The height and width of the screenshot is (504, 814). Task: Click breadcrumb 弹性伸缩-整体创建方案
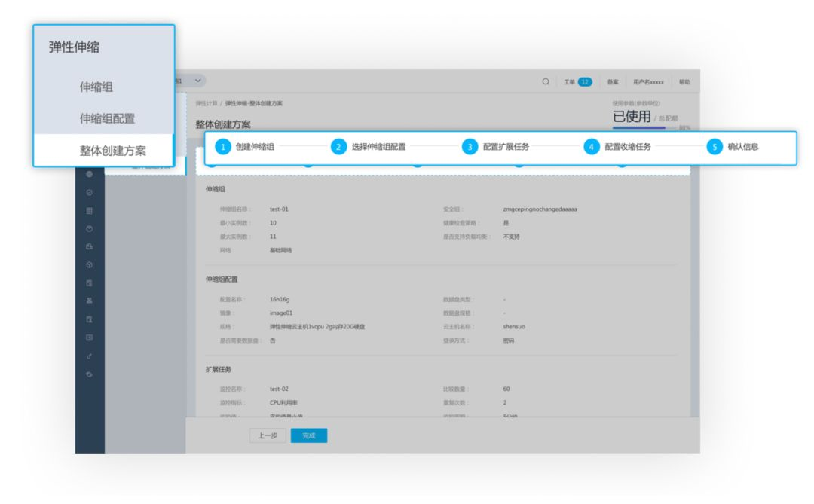254,103
